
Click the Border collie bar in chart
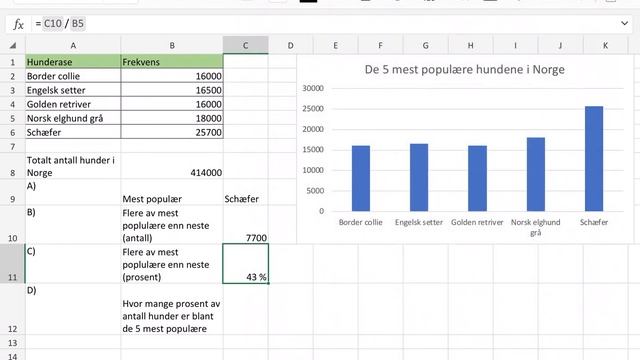(x=361, y=178)
